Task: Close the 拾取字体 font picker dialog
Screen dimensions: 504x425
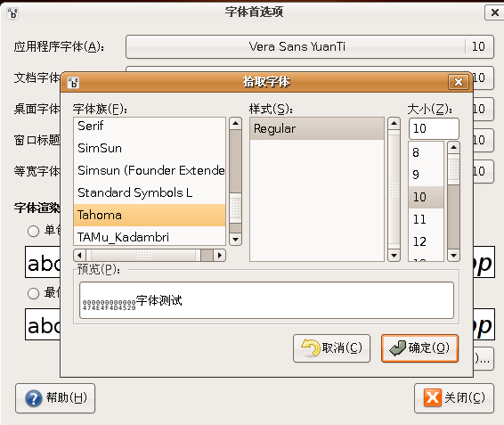Action: [x=459, y=82]
